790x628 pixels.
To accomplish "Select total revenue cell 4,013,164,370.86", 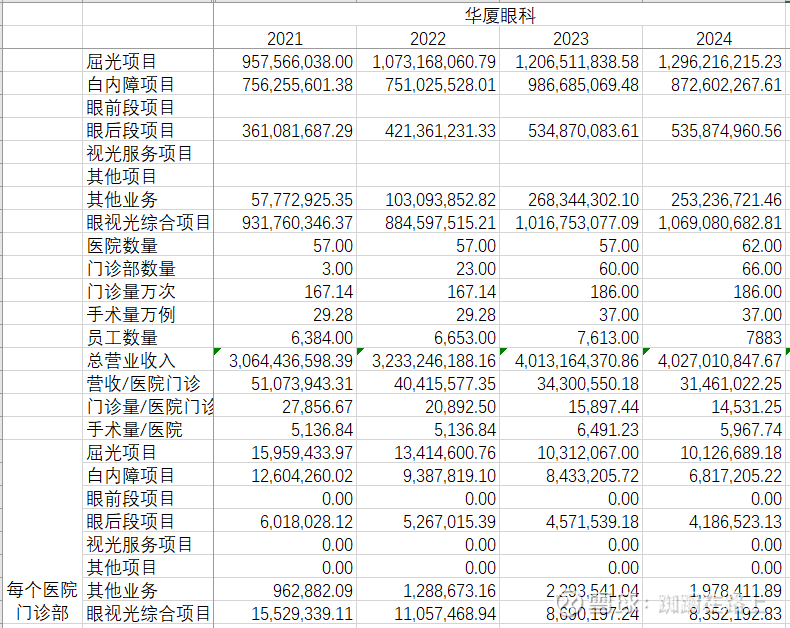I will tap(571, 360).
